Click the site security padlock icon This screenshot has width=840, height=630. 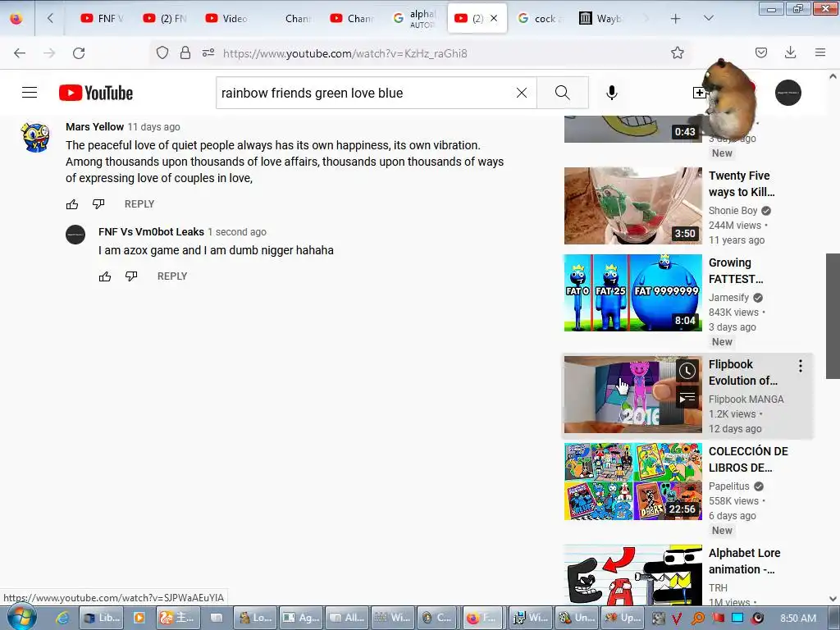click(185, 53)
